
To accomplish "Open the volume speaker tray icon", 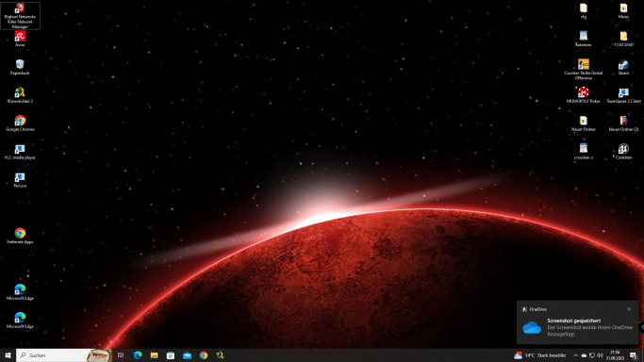I will coord(600,355).
